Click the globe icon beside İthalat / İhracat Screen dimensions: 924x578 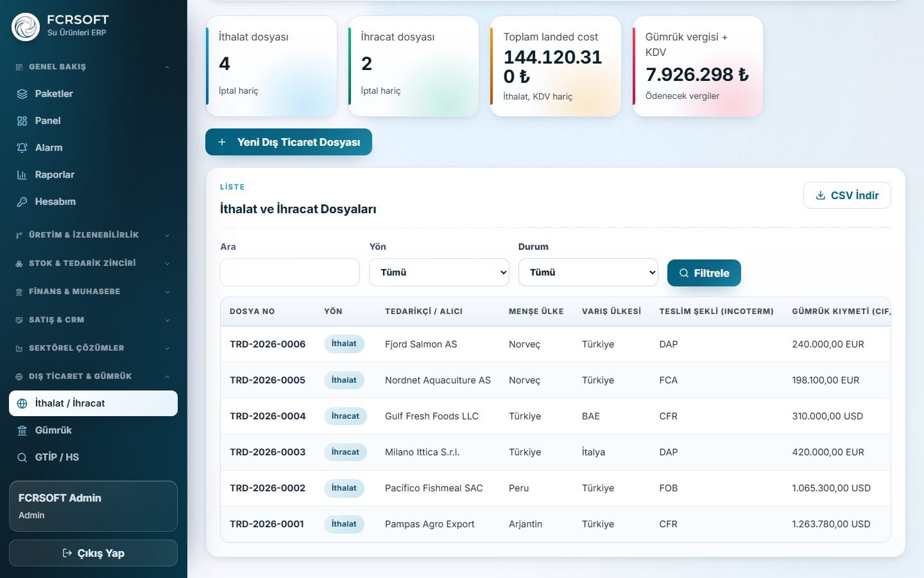[22, 403]
